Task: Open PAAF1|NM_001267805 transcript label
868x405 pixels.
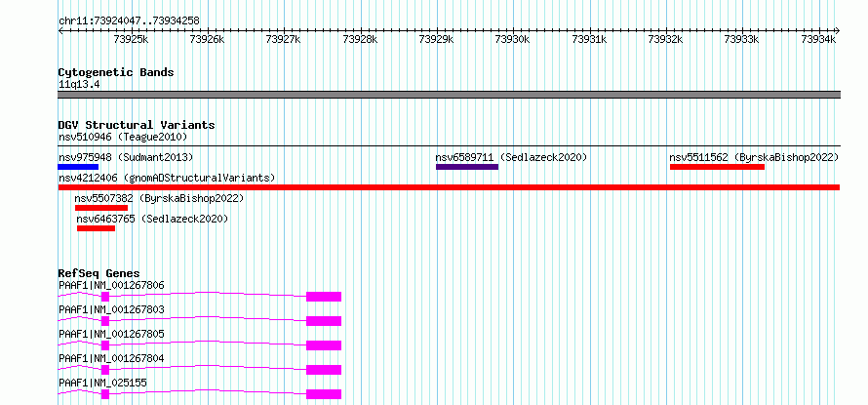Action: click(x=111, y=334)
